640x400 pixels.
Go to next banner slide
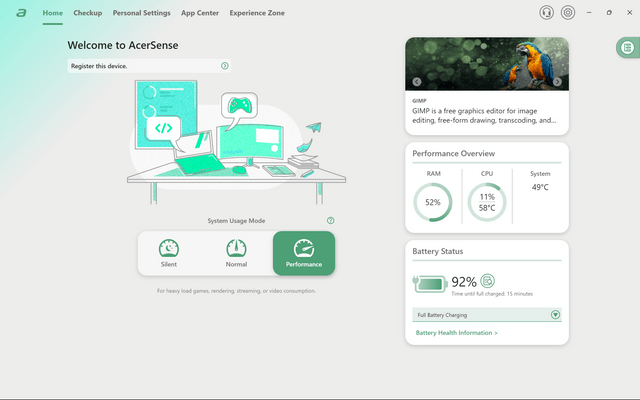tap(557, 82)
